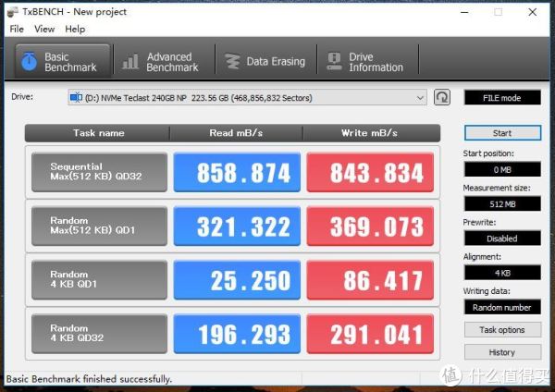
Task: Open the View menu
Action: pos(44,29)
